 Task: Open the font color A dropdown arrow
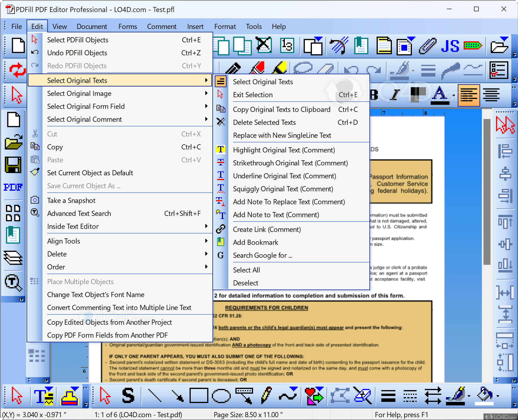coord(454,96)
